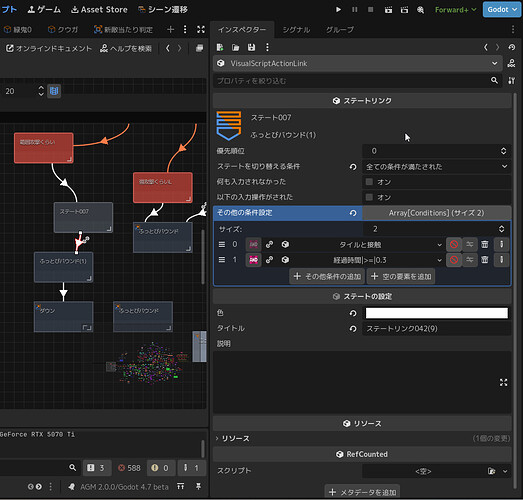
Task: Open オンラインドキュメント link
Action: click(49, 49)
